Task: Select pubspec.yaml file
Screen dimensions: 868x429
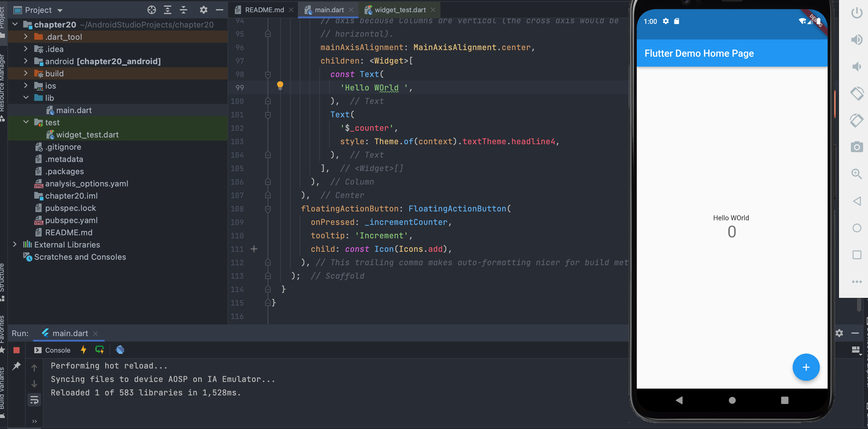Action: click(71, 220)
